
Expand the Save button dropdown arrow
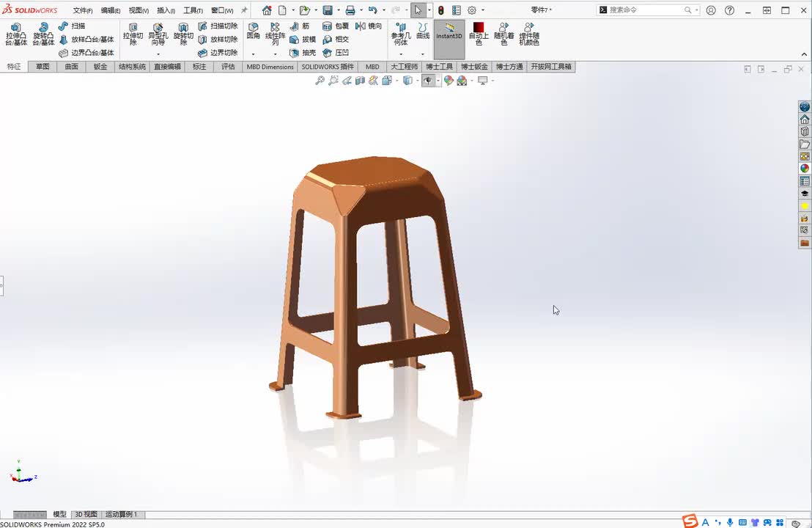(x=339, y=10)
